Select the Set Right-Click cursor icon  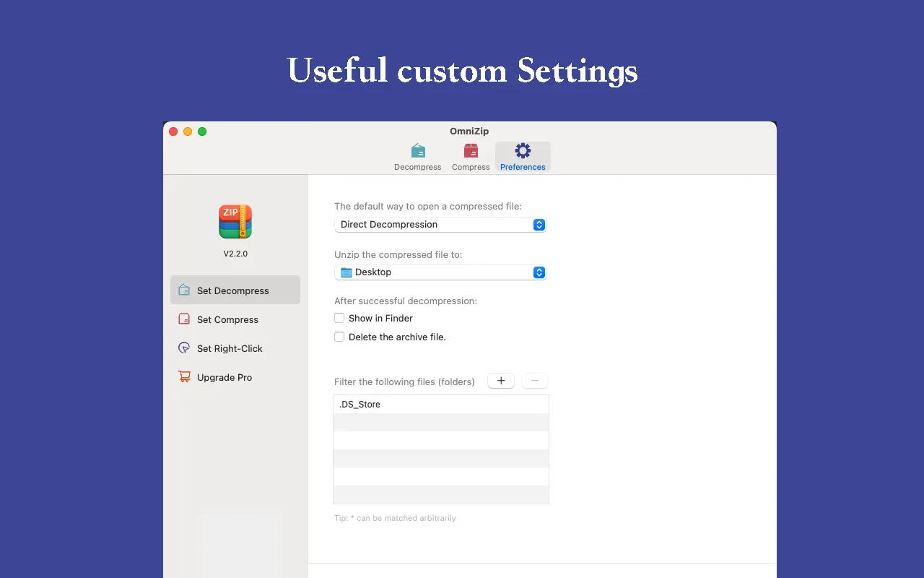point(185,348)
